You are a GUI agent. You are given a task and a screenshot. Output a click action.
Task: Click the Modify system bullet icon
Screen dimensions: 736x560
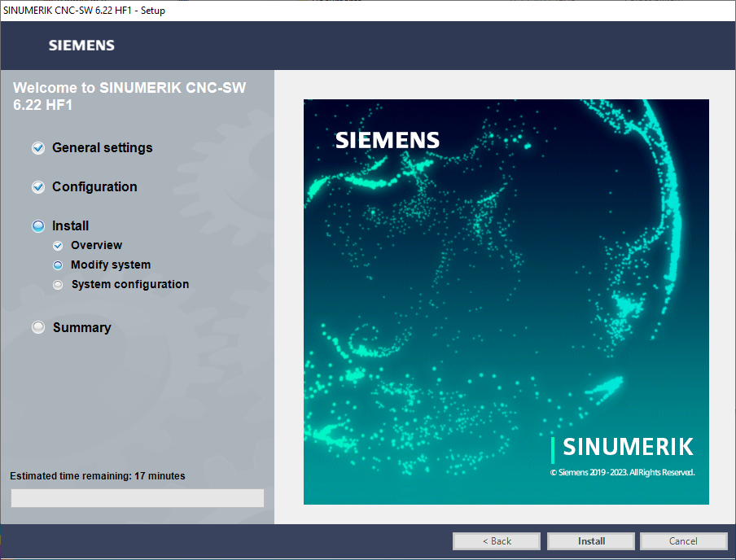(x=58, y=265)
